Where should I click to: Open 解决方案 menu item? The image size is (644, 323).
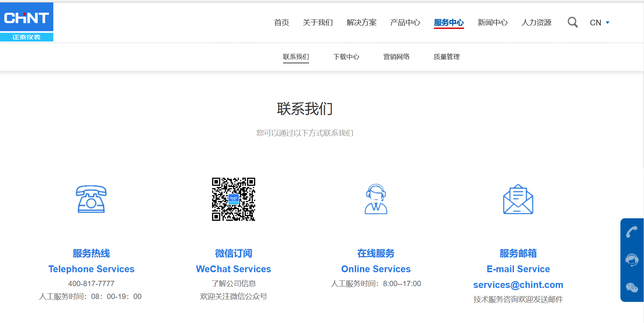pos(361,23)
